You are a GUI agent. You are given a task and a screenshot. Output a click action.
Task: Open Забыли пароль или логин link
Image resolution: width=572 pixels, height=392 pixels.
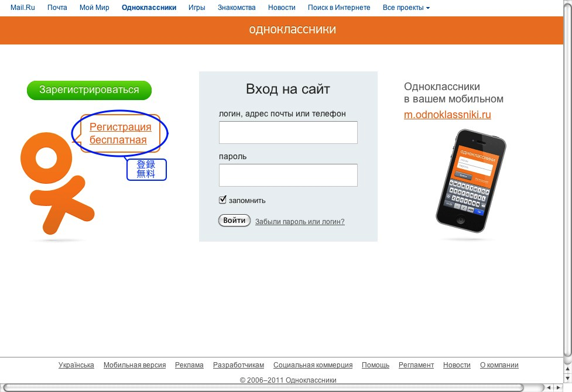point(300,221)
